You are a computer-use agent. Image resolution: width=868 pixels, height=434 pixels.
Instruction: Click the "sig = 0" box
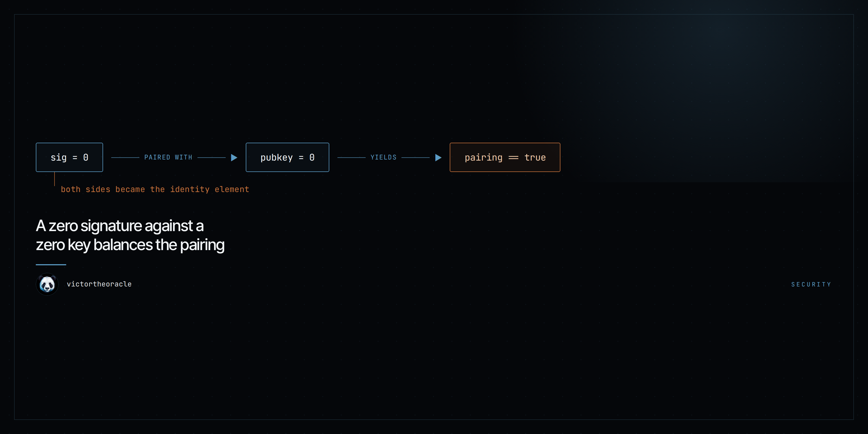69,157
